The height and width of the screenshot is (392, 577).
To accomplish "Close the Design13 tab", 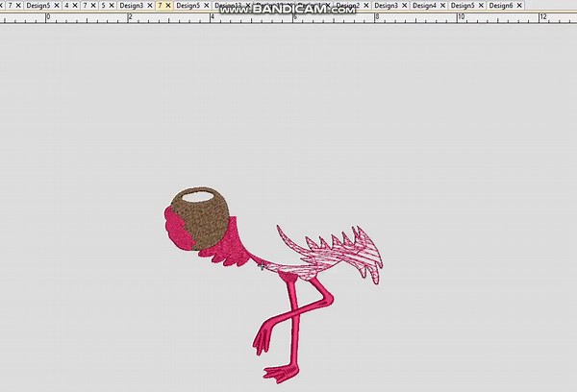I will [248, 6].
